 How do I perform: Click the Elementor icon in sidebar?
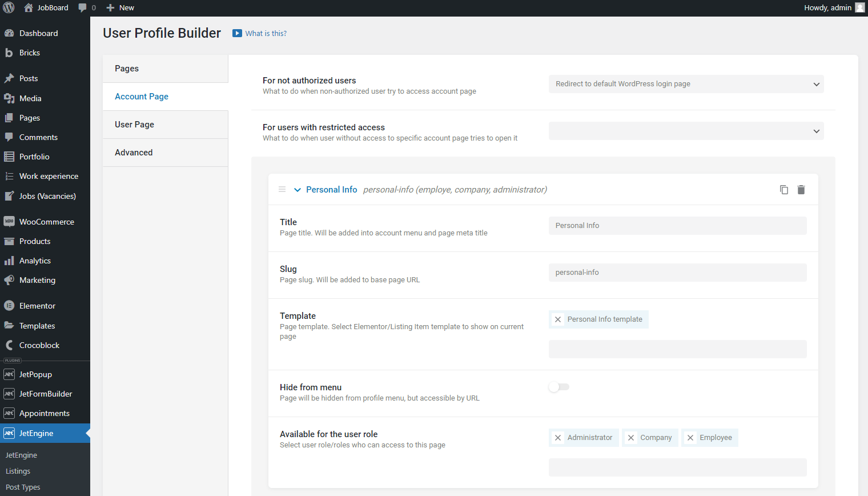tap(9, 306)
